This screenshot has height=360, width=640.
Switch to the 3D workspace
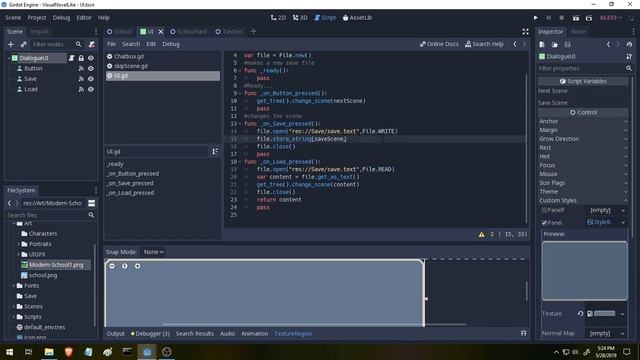point(300,18)
